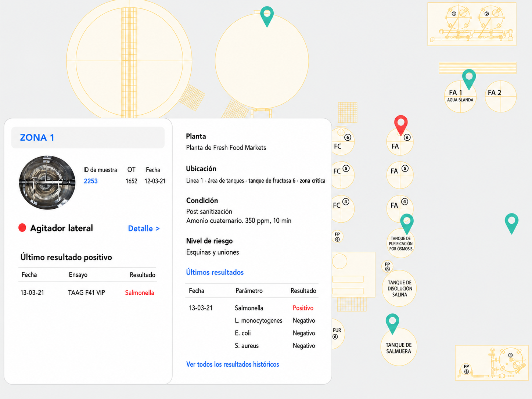Click the Planta de Fresh Food Markets text
Screen dimensions: 532x399
pyautogui.click(x=226, y=148)
